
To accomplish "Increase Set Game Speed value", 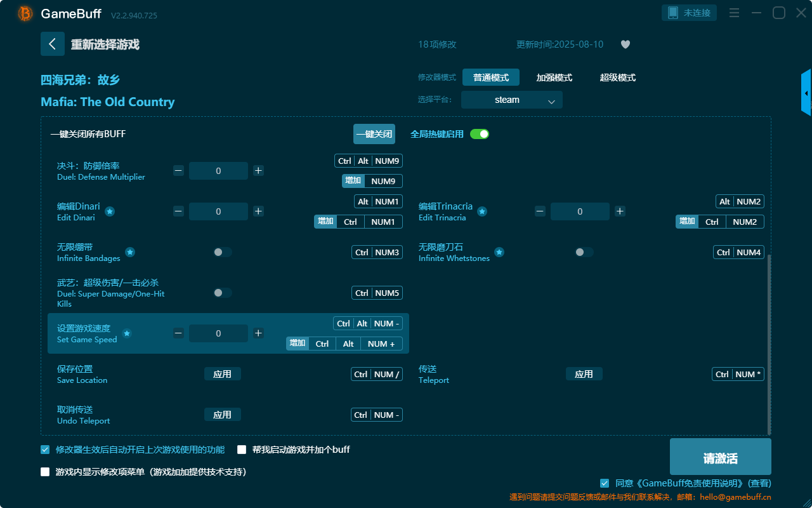I will click(x=258, y=333).
